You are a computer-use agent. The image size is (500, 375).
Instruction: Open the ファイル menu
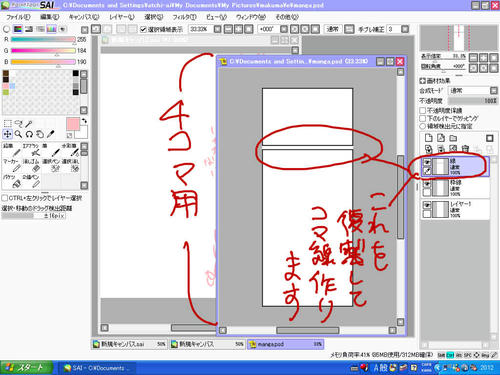pos(18,17)
